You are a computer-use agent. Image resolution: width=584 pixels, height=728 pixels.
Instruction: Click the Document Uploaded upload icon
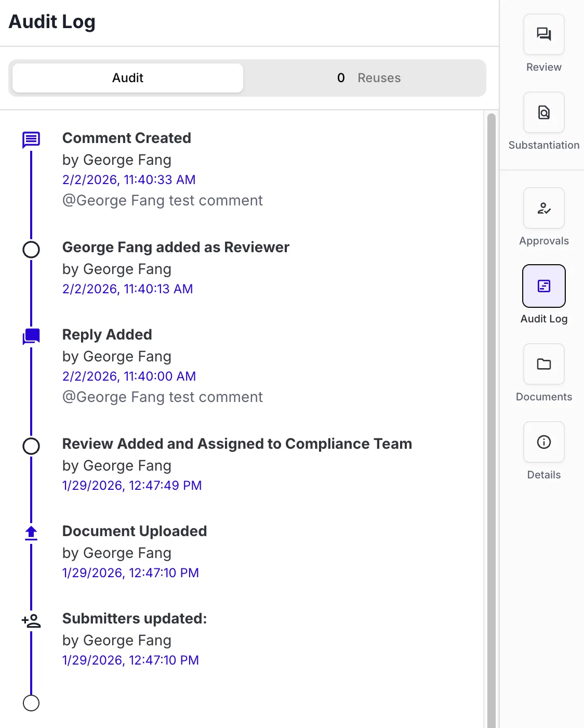[31, 533]
